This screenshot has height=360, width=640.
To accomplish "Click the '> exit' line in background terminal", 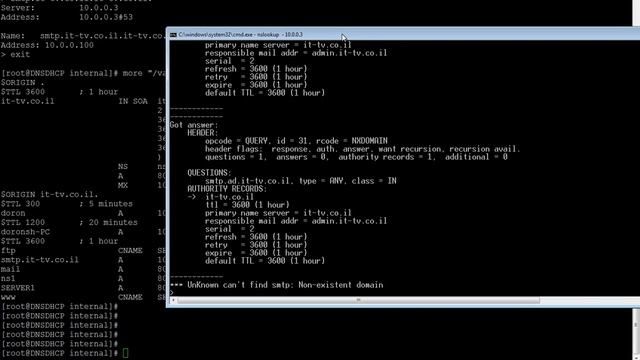I will [16, 55].
